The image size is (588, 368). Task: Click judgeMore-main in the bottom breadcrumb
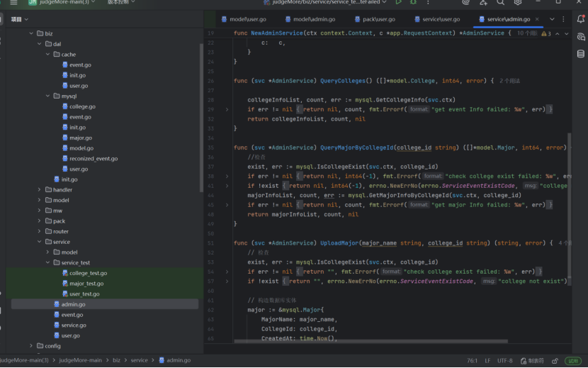click(80, 360)
